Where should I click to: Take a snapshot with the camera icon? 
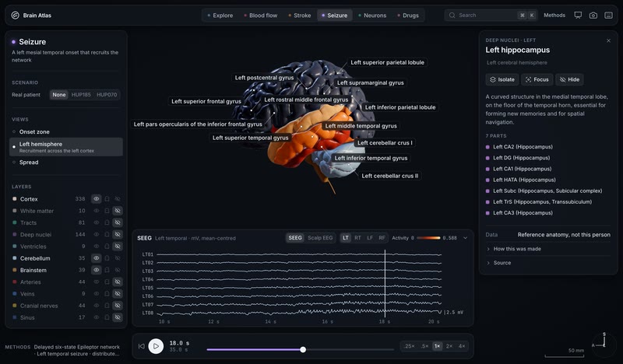point(593,15)
